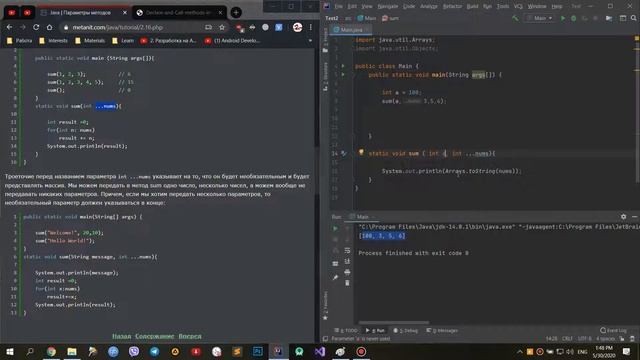640x360 pixels.
Task: Open new tab in Chrome
Action: click(x=236, y=13)
